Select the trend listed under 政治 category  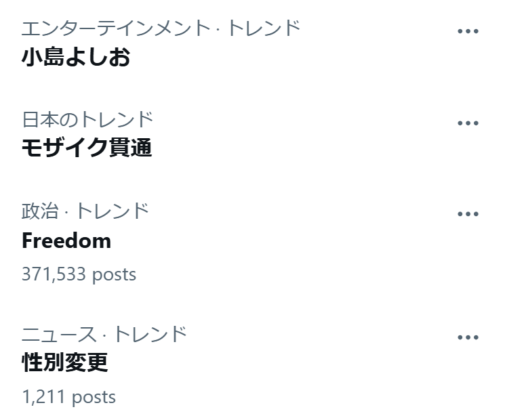click(x=66, y=240)
